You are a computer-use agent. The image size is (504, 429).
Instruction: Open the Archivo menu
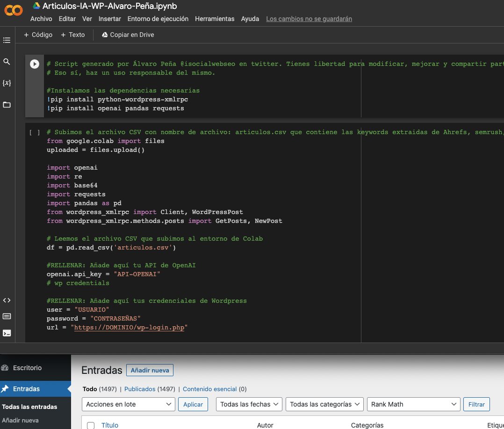click(41, 19)
